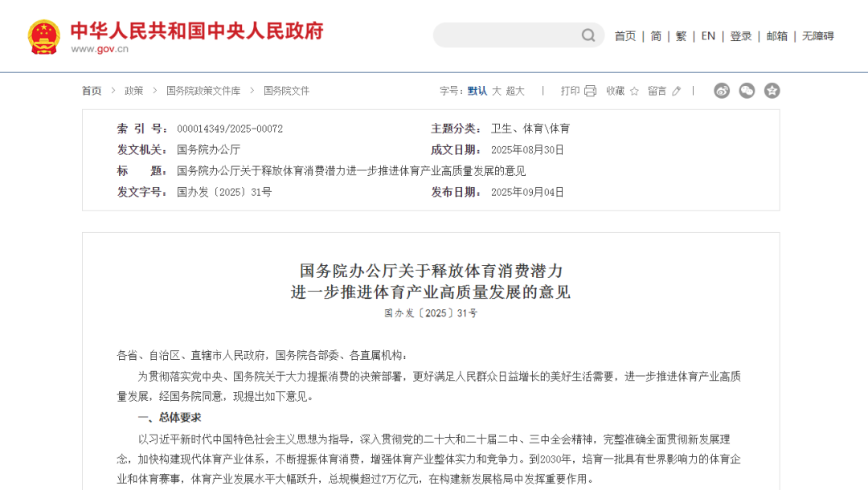The image size is (868, 490).
Task: Click the pencil icon beside 留言
Action: click(676, 91)
